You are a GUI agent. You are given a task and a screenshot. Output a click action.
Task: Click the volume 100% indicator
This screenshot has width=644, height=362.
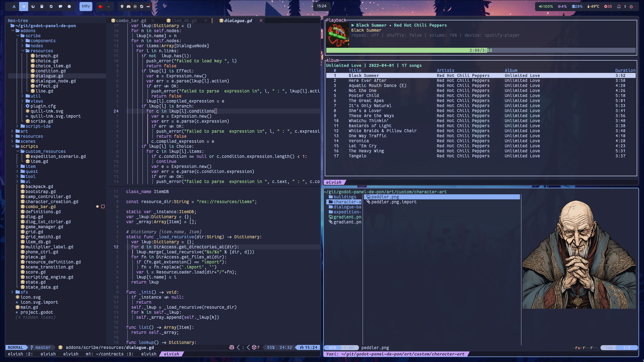point(546,7)
